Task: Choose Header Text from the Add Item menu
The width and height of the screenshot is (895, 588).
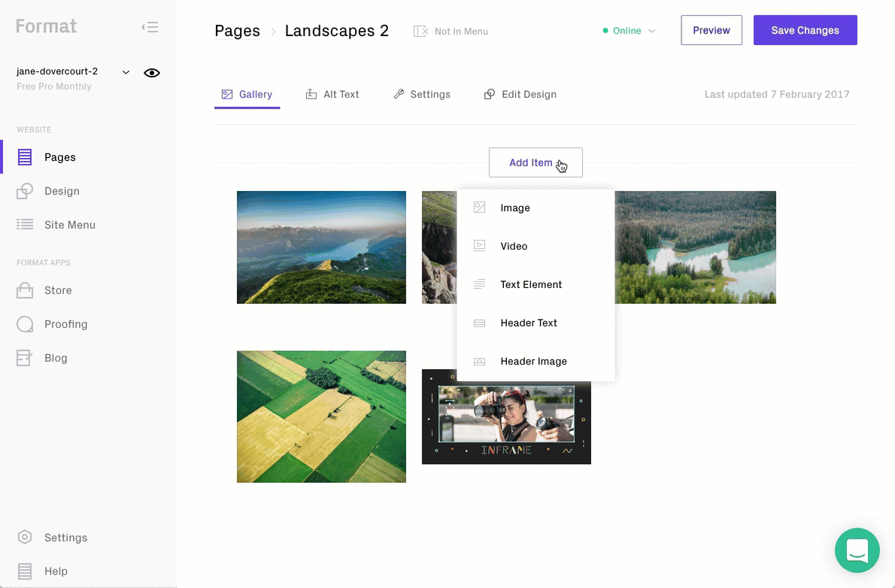Action: (535, 323)
